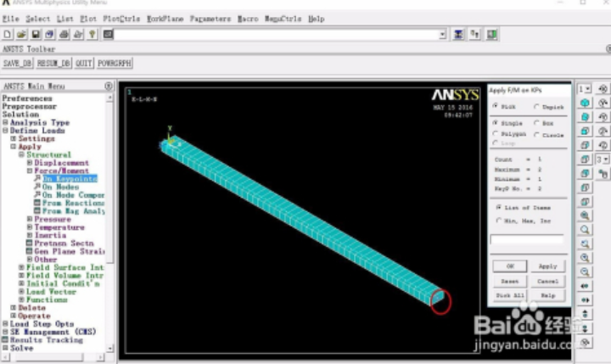Image resolution: width=611 pixels, height=364 pixels.
Task: Click the Contact Manager icon
Action: [491, 34]
